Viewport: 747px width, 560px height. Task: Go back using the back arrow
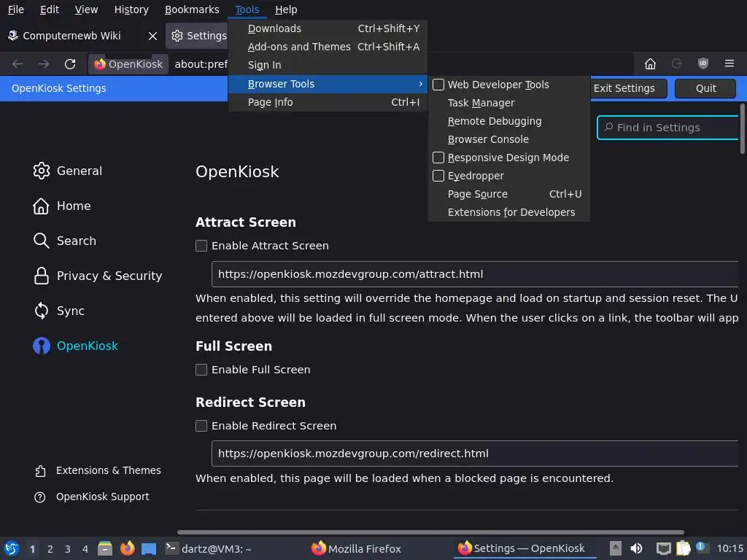click(x=18, y=64)
